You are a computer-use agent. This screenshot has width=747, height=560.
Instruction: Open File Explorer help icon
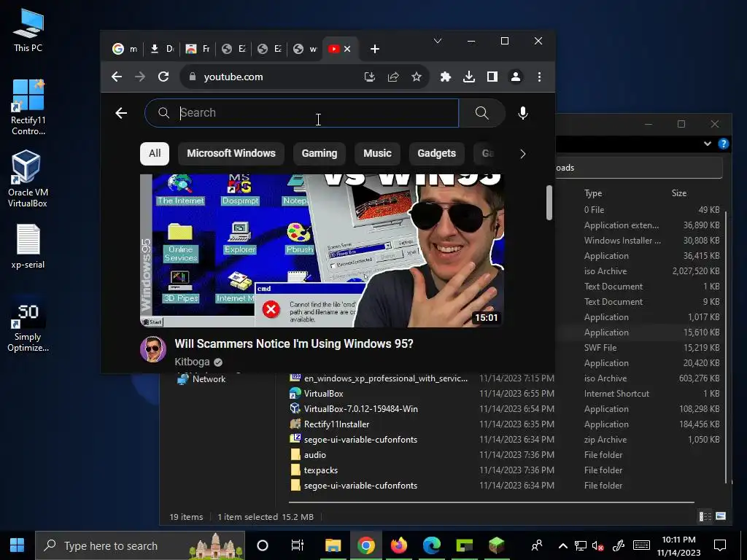[723, 144]
